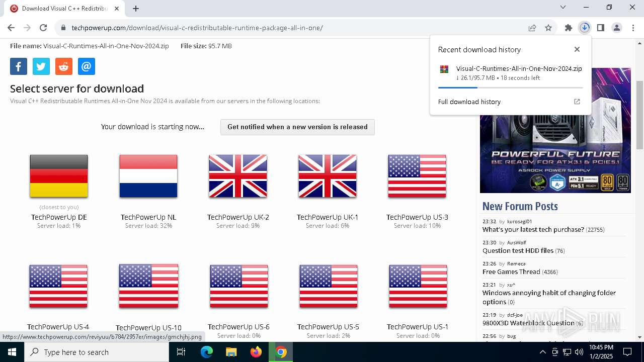Open Windows annoying habit forum post
The width and height of the screenshot is (644, 362).
coord(549,297)
